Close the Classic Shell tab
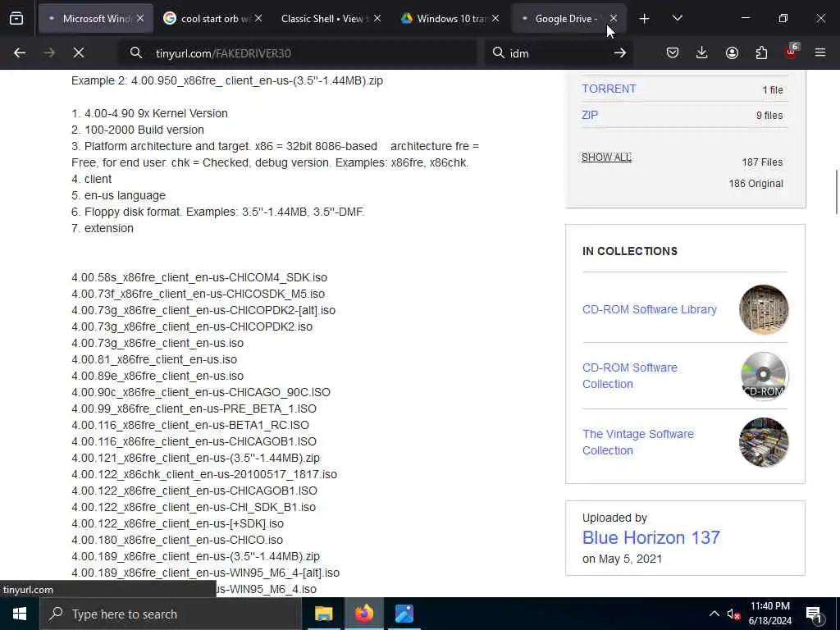The width and height of the screenshot is (840, 630). point(377,19)
